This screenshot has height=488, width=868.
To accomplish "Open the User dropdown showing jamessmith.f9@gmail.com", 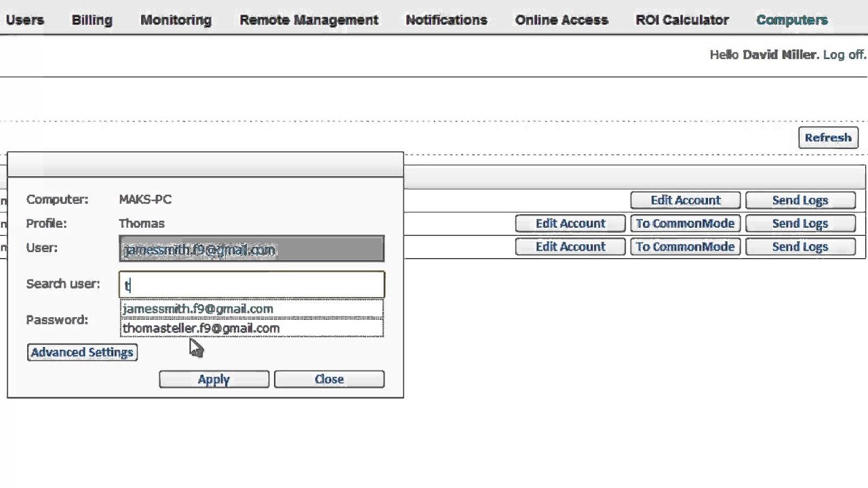I will pos(252,249).
